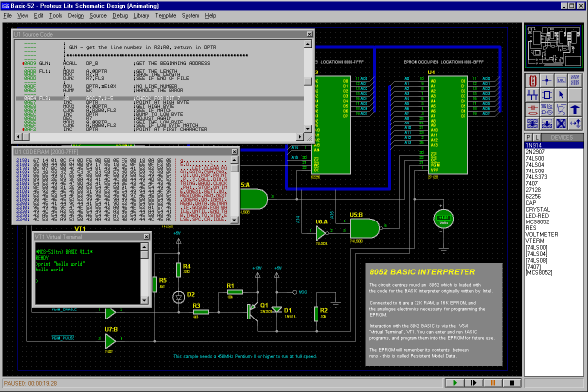Click the L library button
The width and height of the screenshot is (588, 392).
coord(537,137)
